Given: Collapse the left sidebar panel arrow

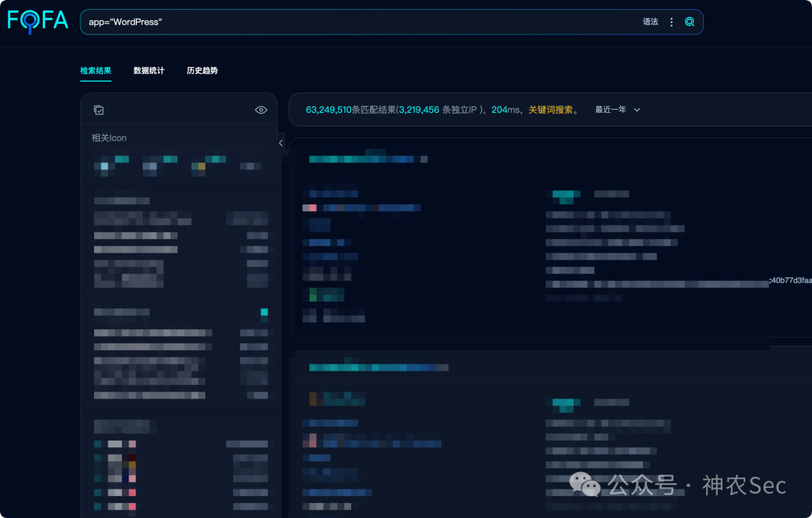Looking at the screenshot, I should [280, 143].
